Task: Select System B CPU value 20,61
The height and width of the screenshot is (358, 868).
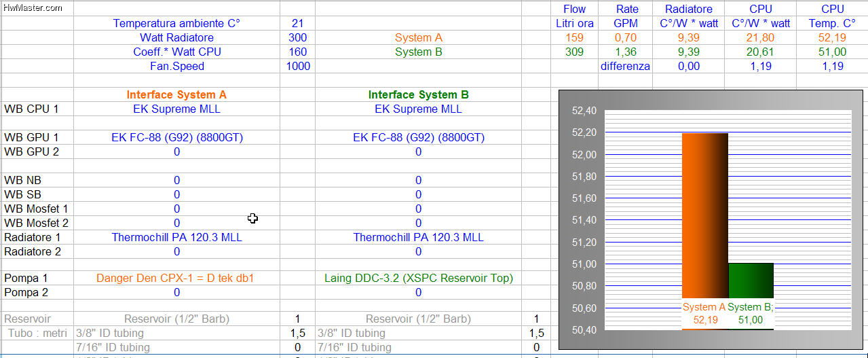Action: 761,52
